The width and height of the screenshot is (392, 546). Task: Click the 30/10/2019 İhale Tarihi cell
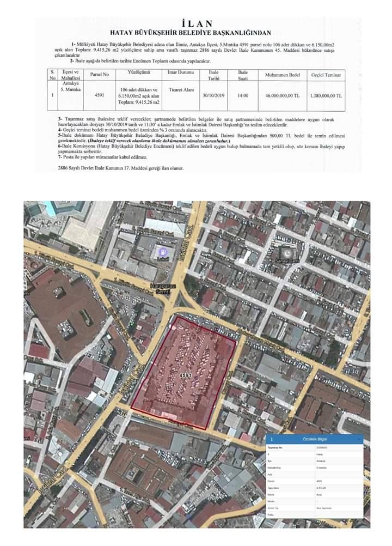coord(213,95)
